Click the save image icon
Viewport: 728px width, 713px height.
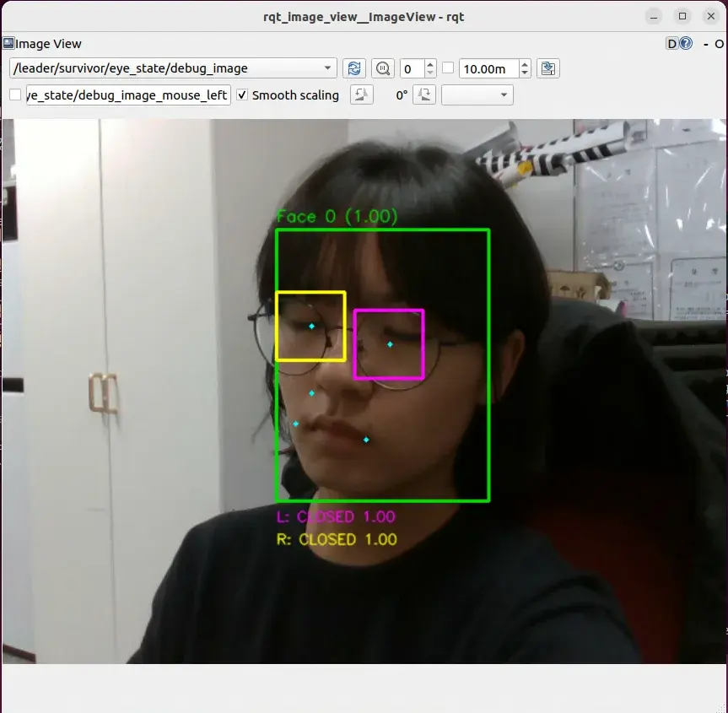[547, 68]
